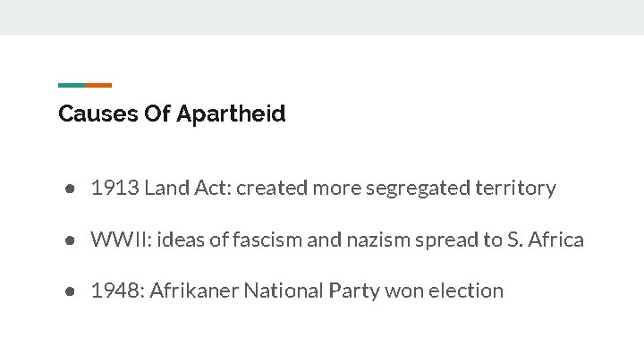Click the bullet dot before 1948 line
This screenshot has width=644, height=362.
(x=70, y=291)
